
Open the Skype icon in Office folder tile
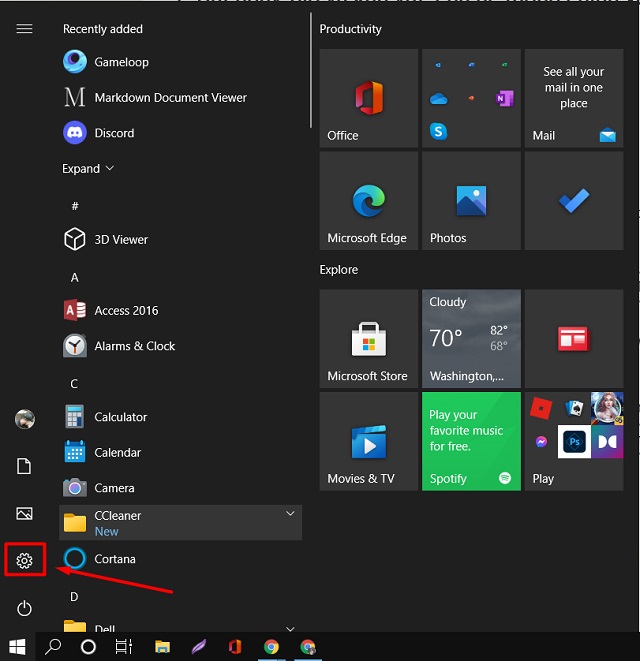tap(438, 132)
